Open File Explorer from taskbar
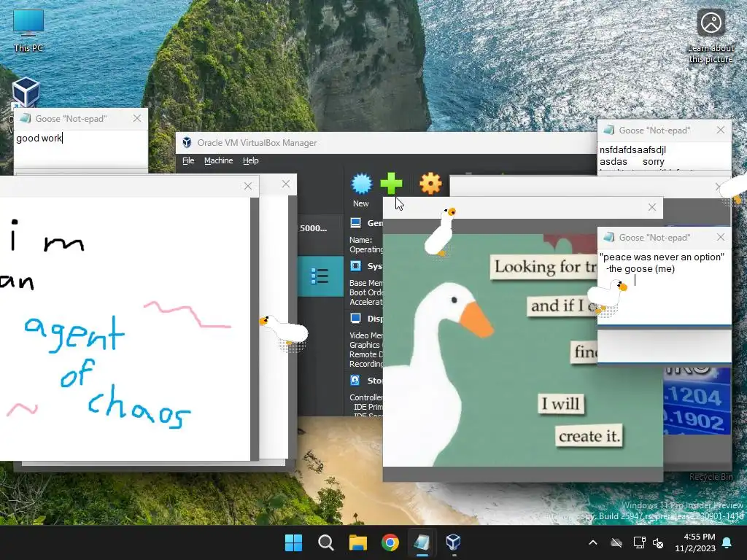Image resolution: width=747 pixels, height=560 pixels. coord(357,542)
